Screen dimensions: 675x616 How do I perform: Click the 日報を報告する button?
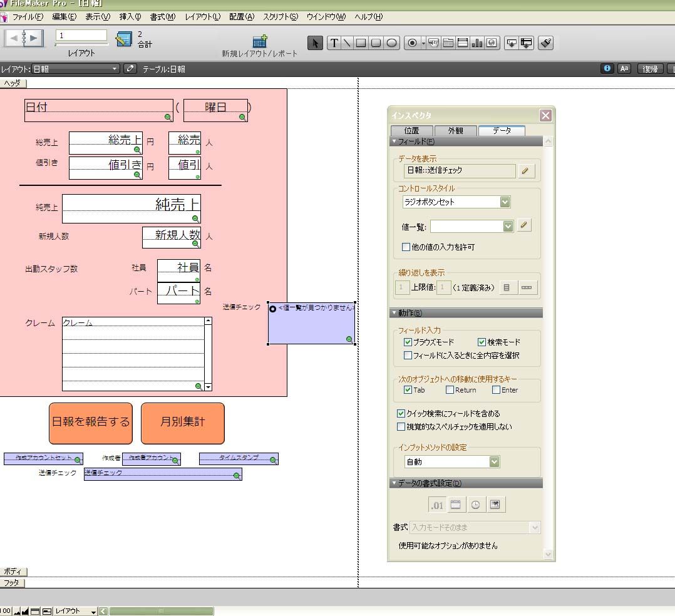(x=91, y=423)
